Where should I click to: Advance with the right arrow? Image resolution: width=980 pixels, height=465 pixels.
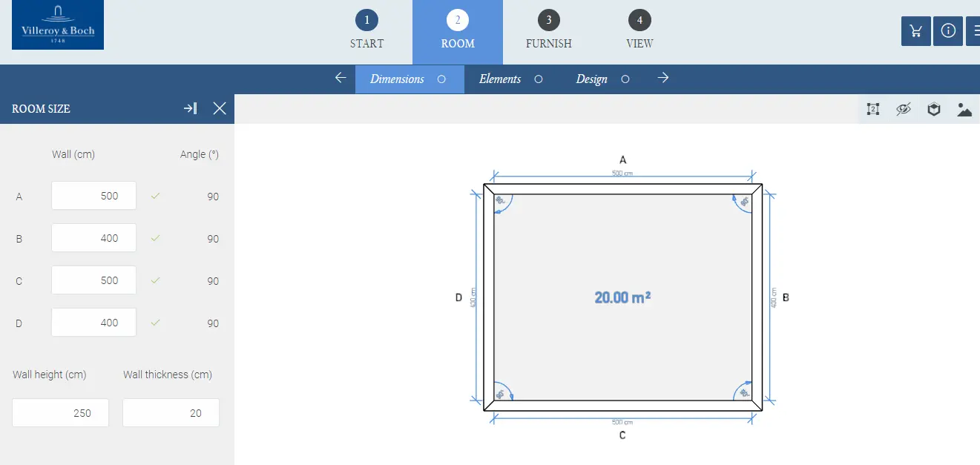pos(663,78)
